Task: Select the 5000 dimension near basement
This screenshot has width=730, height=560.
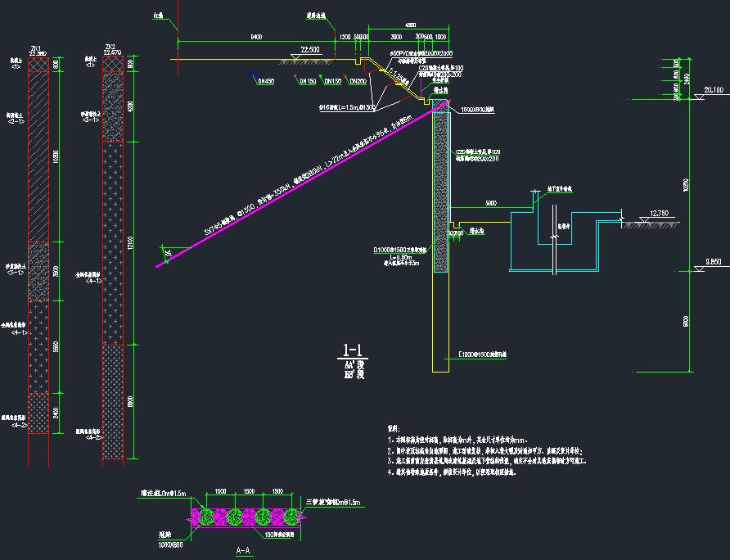Action: coord(490,201)
